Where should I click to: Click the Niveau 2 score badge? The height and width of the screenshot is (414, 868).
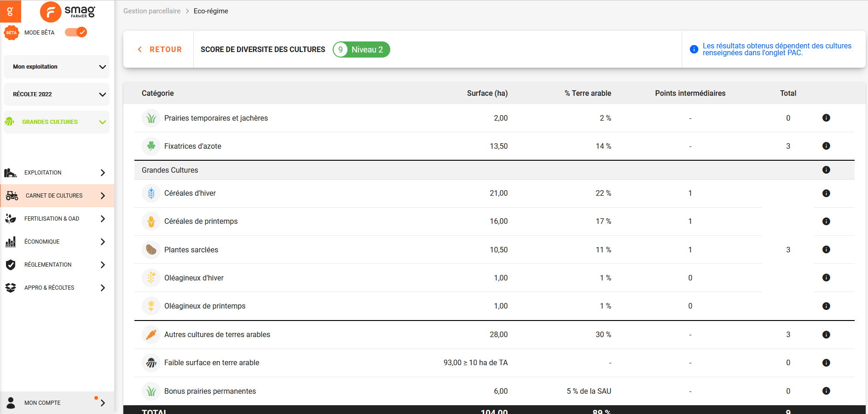tap(361, 50)
